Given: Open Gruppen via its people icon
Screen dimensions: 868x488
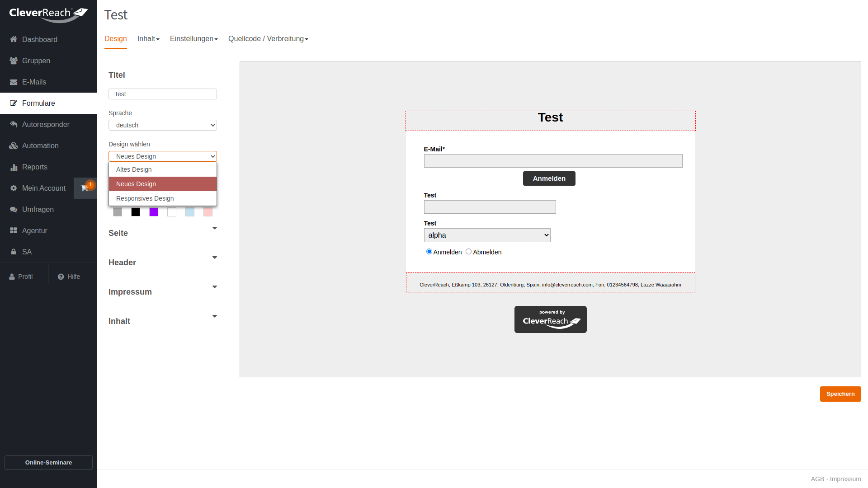Looking at the screenshot, I should [14, 61].
